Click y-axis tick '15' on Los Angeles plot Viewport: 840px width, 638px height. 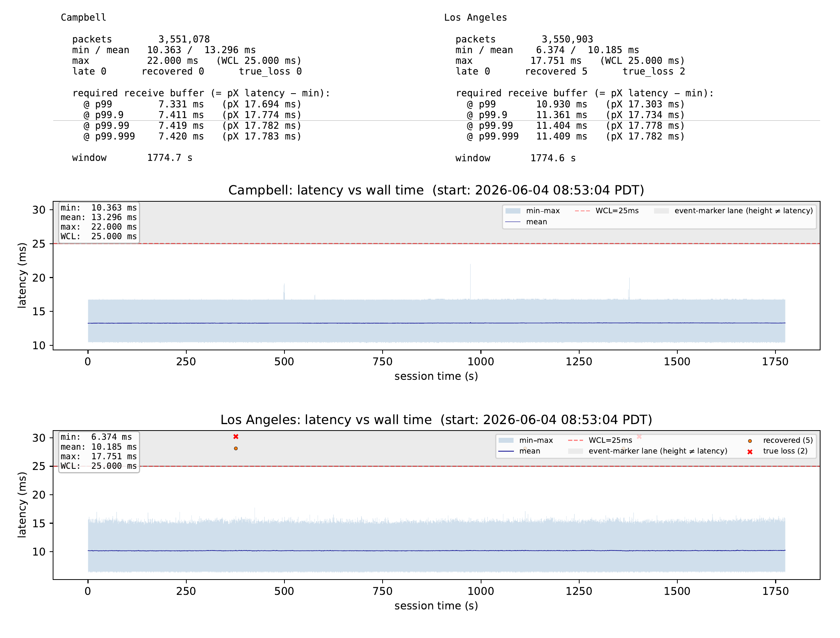[x=39, y=523]
